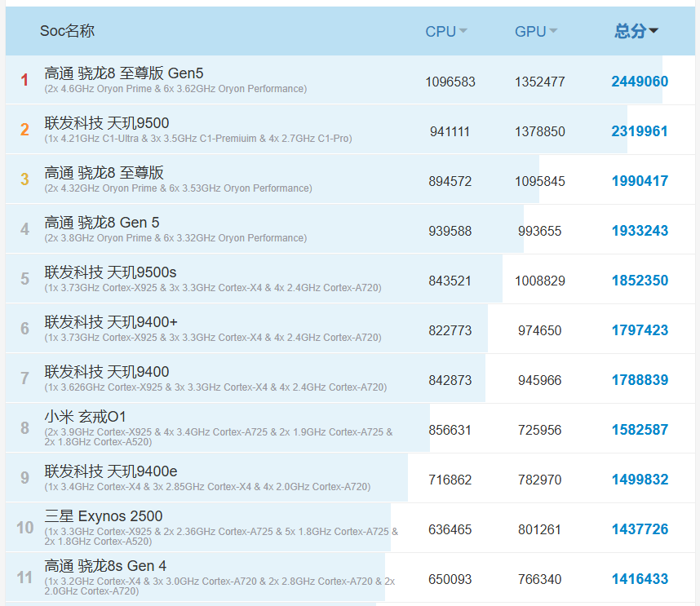Image resolution: width=700 pixels, height=606 pixels.
Task: Open 三星 Exynos 2500 entry
Action: tap(103, 516)
